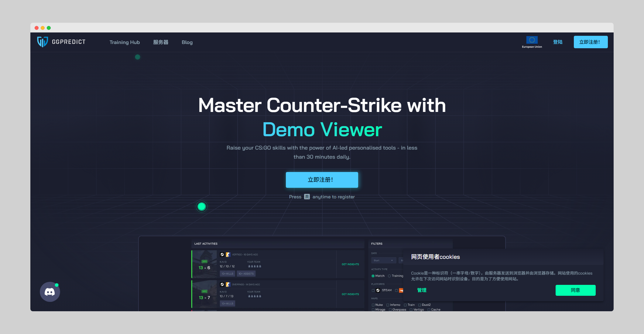Click 'OVERPASS · 14 DAYS AGO' text
Screen dimensions: 644x334
[x=246, y=285]
